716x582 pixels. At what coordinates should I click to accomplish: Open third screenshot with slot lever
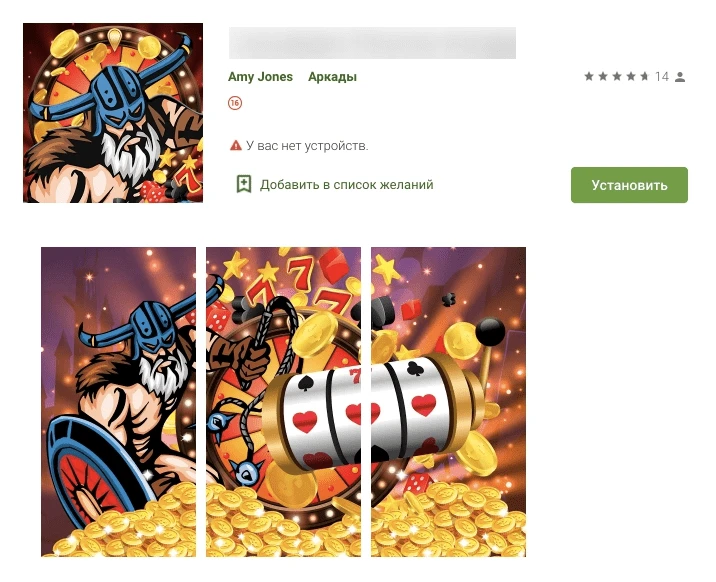(x=448, y=402)
